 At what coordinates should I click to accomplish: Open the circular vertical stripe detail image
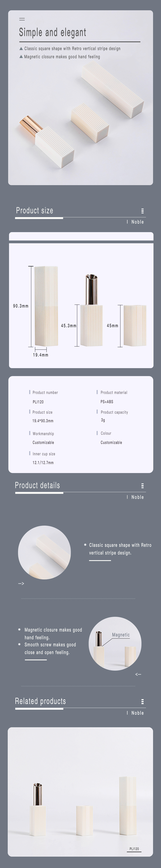pyautogui.click(x=44, y=553)
